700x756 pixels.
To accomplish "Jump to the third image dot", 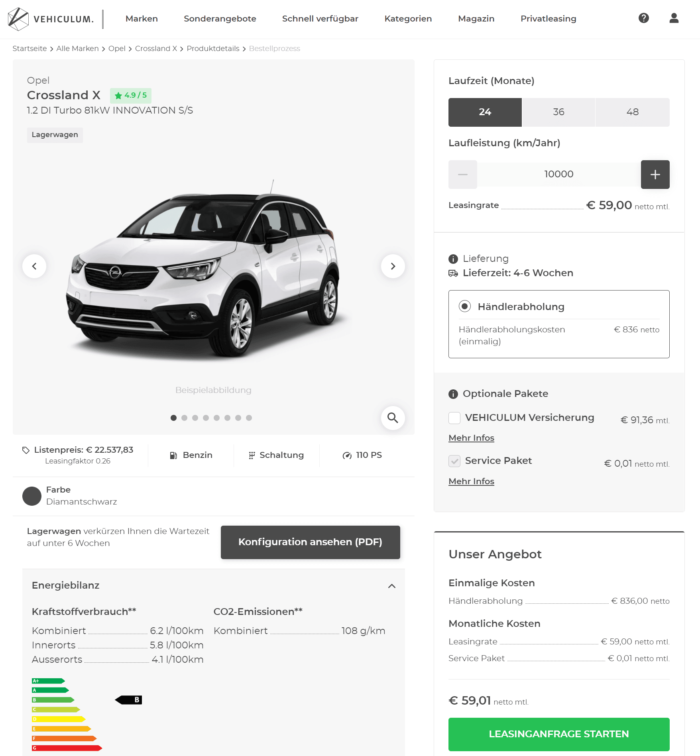I will (195, 418).
